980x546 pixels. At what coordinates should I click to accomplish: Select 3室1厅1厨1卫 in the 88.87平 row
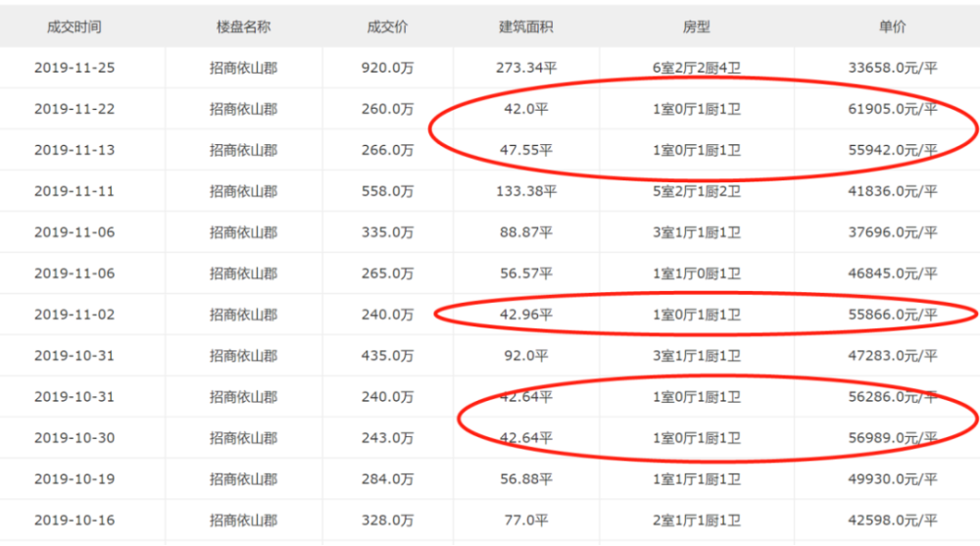click(697, 232)
